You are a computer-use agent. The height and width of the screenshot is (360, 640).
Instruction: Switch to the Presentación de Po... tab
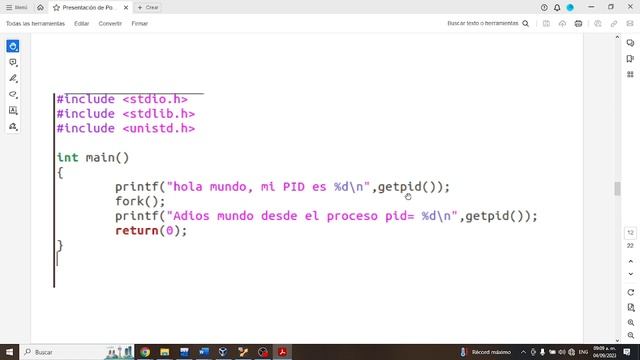point(90,7)
